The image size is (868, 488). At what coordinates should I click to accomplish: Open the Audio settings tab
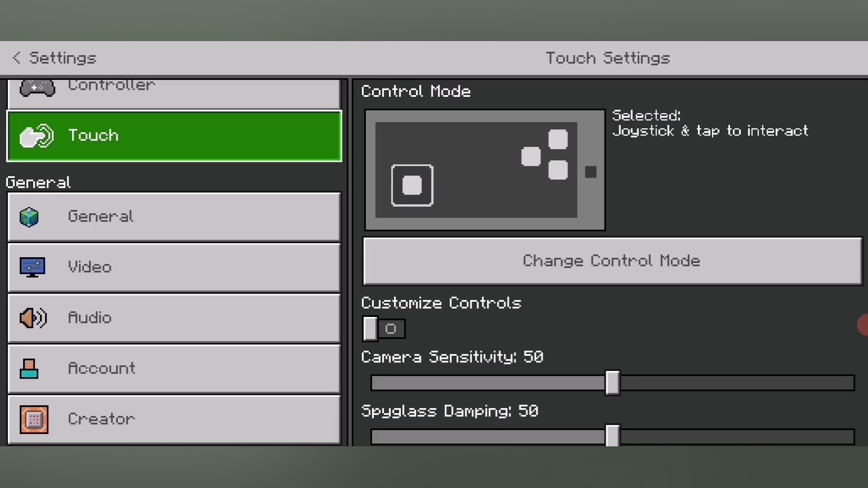pyautogui.click(x=174, y=318)
